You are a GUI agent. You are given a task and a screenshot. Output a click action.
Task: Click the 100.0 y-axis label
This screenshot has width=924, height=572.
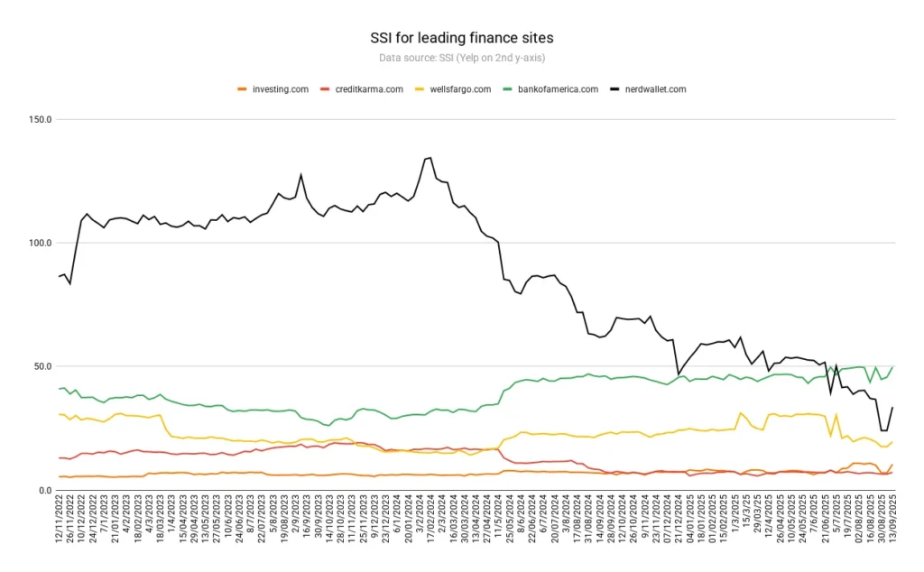41,243
